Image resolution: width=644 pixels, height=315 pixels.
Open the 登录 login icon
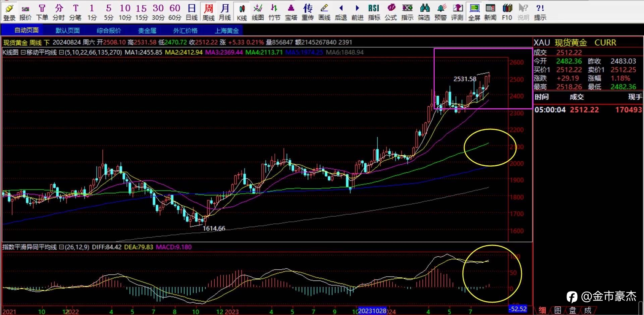pyautogui.click(x=9, y=12)
